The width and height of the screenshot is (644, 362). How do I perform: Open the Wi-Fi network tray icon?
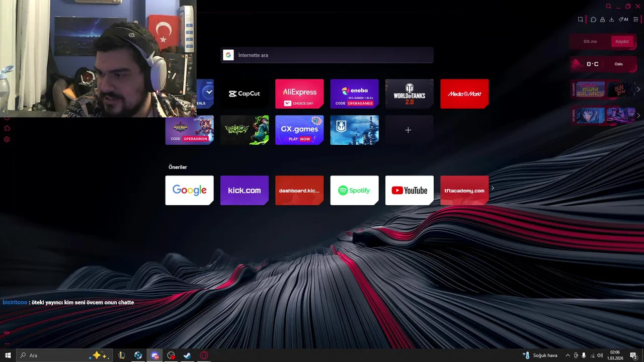click(592, 355)
